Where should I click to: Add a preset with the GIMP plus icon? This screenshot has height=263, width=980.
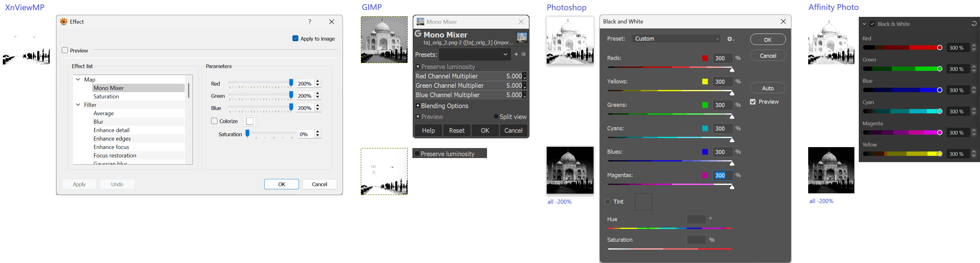tap(516, 54)
